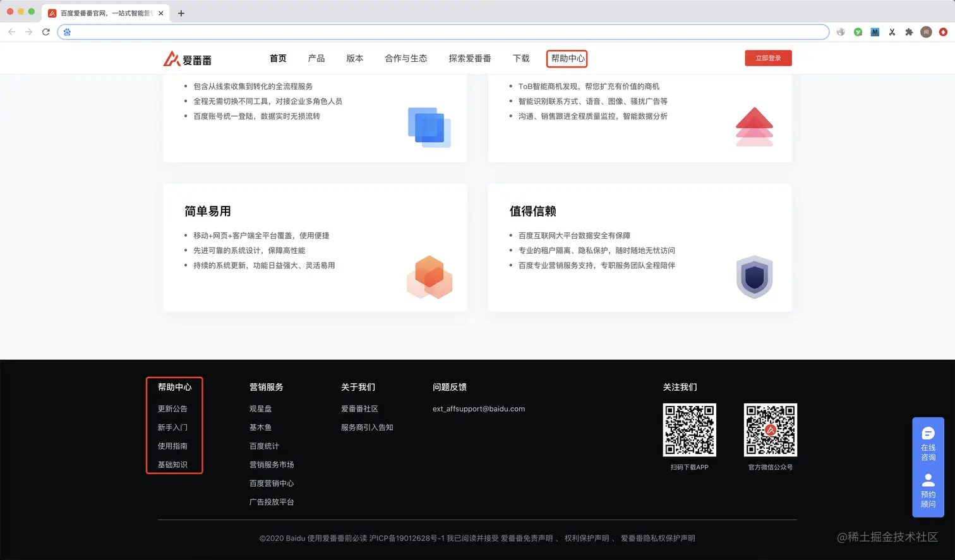Click the 扫码下载APP QR code

point(689,430)
